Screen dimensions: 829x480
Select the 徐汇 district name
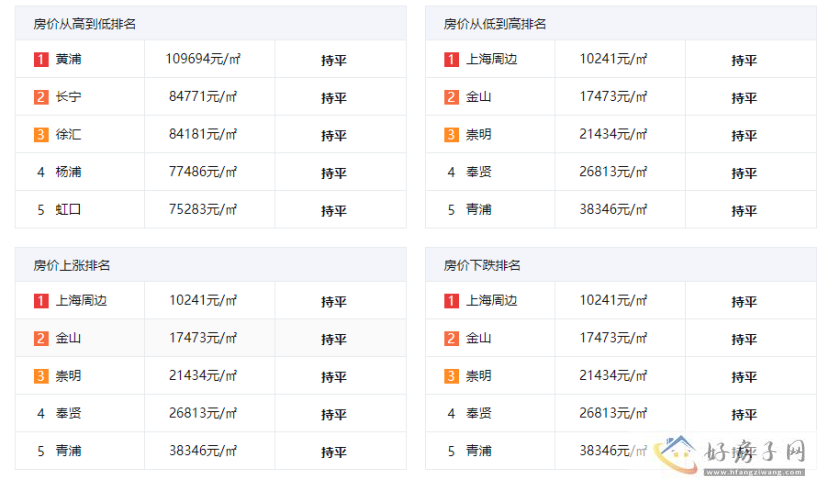click(69, 134)
